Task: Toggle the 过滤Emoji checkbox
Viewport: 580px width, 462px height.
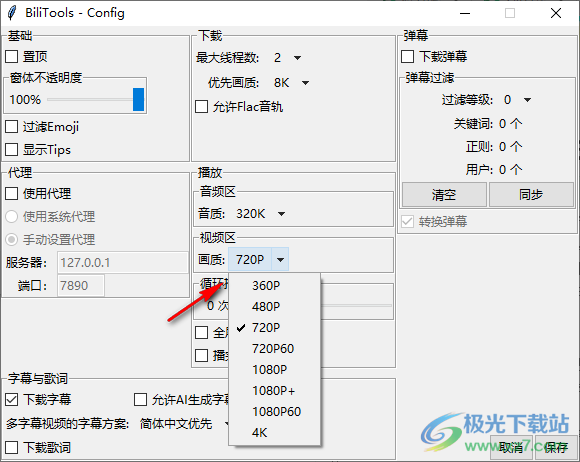Action: pyautogui.click(x=11, y=127)
